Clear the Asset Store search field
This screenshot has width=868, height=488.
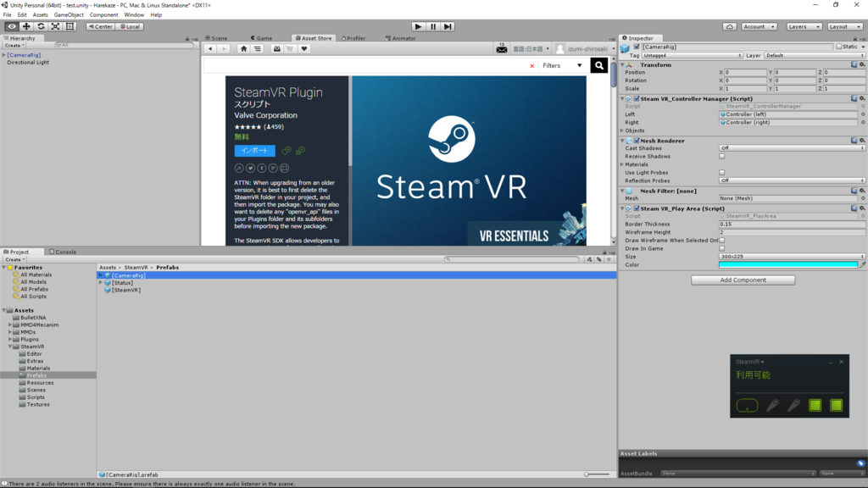point(532,66)
